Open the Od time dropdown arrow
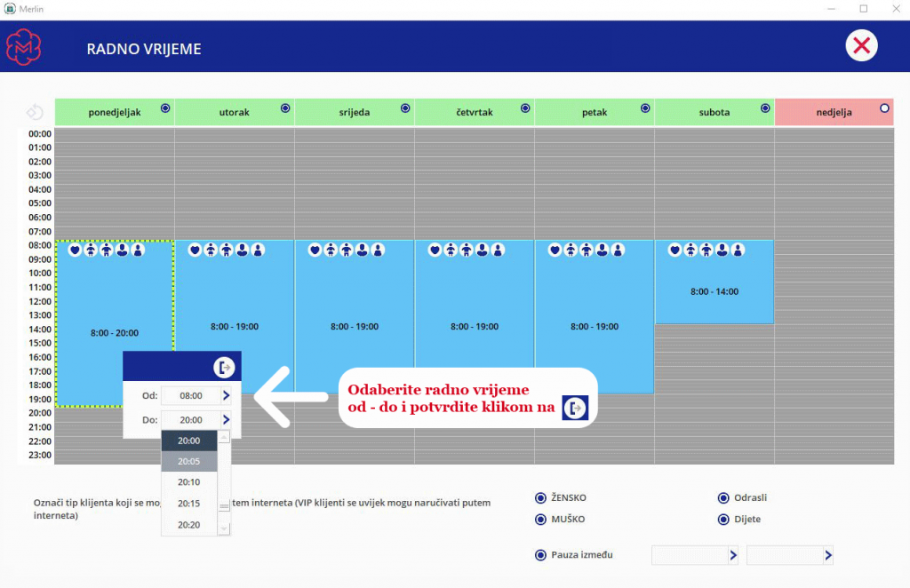 pyautogui.click(x=227, y=395)
